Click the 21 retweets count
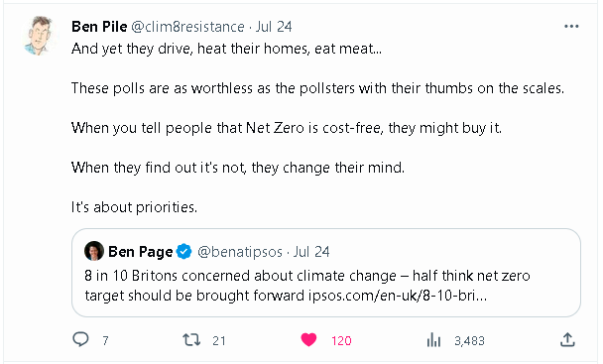The height and width of the screenshot is (364, 603). 219,340
